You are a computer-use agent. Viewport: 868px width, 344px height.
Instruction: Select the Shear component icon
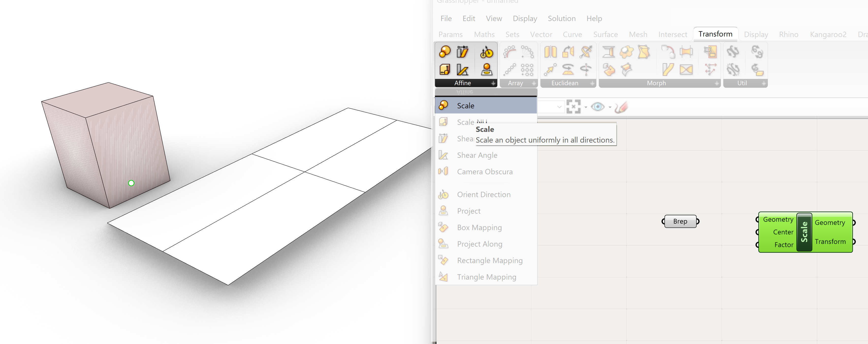[x=462, y=52]
